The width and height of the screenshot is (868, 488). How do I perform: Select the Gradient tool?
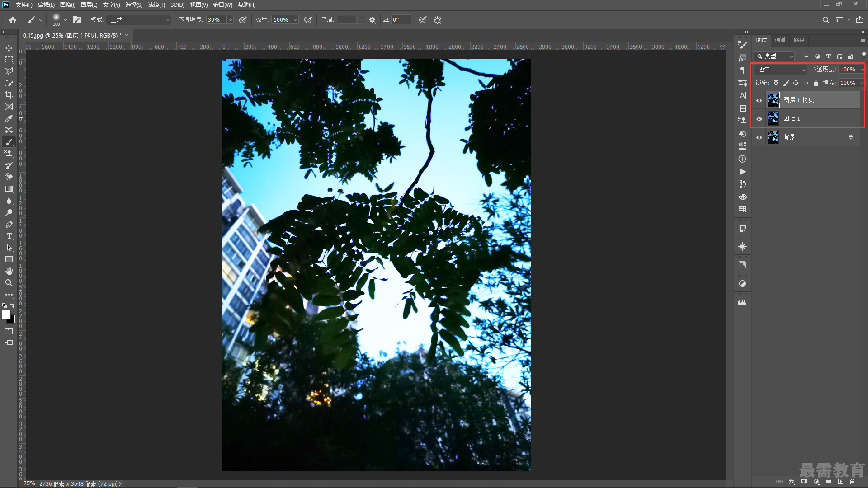pos(9,189)
